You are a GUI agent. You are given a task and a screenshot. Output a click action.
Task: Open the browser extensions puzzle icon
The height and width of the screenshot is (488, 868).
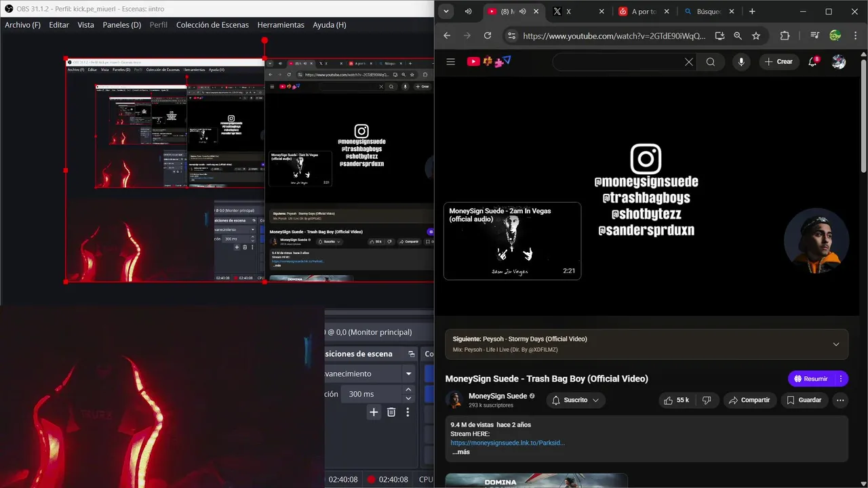pyautogui.click(x=785, y=36)
